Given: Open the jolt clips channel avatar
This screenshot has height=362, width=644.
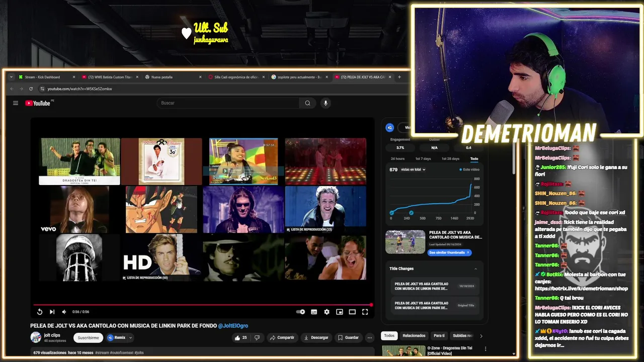Looking at the screenshot, I should [x=36, y=337].
